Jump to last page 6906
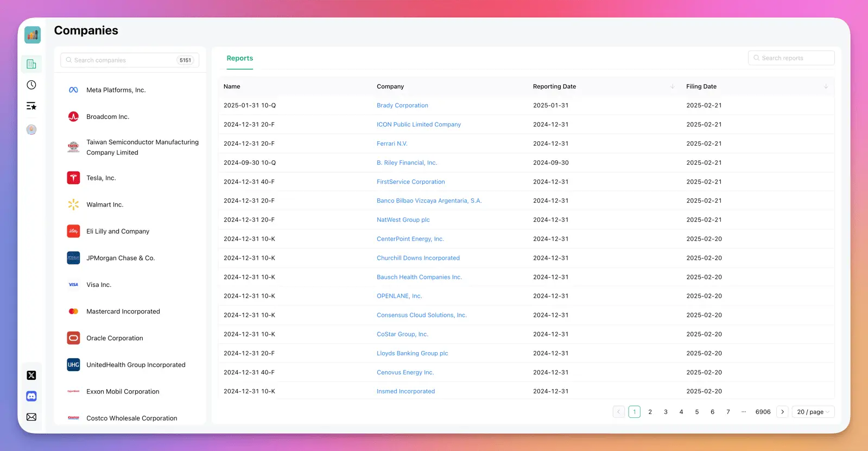This screenshot has width=868, height=451. click(763, 412)
